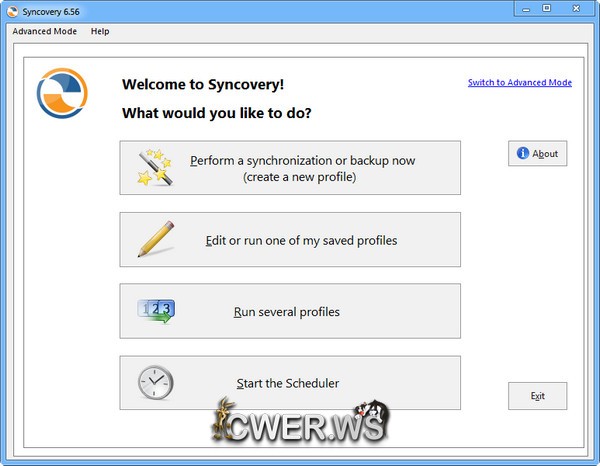This screenshot has width=600, height=466.
Task: Close the Syncovery window
Action: point(576,8)
